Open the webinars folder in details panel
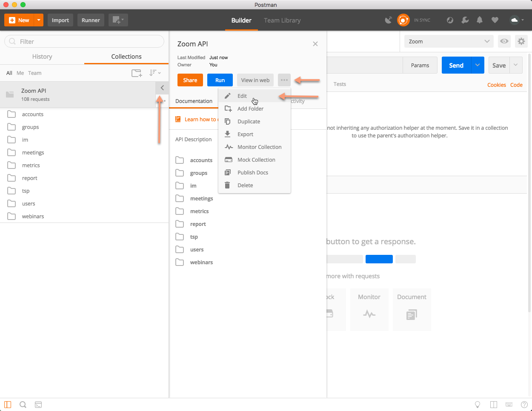This screenshot has height=411, width=532. pos(194,262)
